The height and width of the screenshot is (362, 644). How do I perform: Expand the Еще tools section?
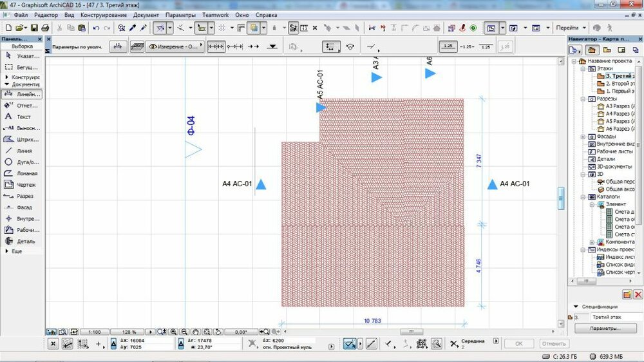pyautogui.click(x=13, y=251)
